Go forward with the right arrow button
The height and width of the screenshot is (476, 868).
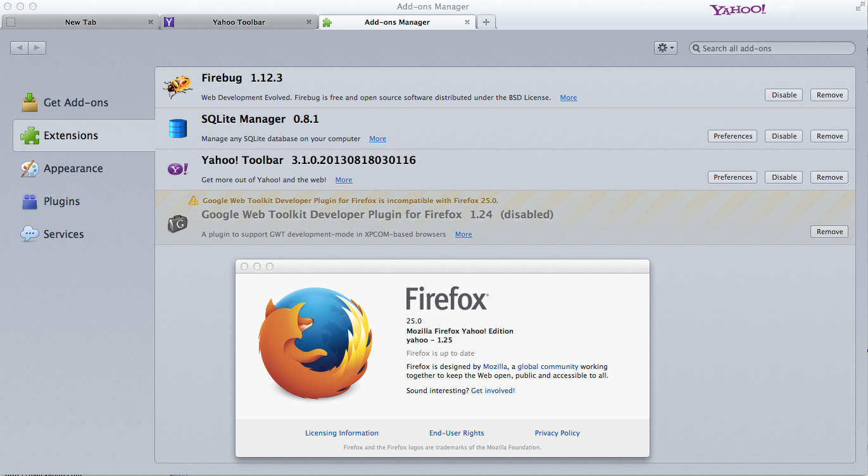(x=37, y=48)
